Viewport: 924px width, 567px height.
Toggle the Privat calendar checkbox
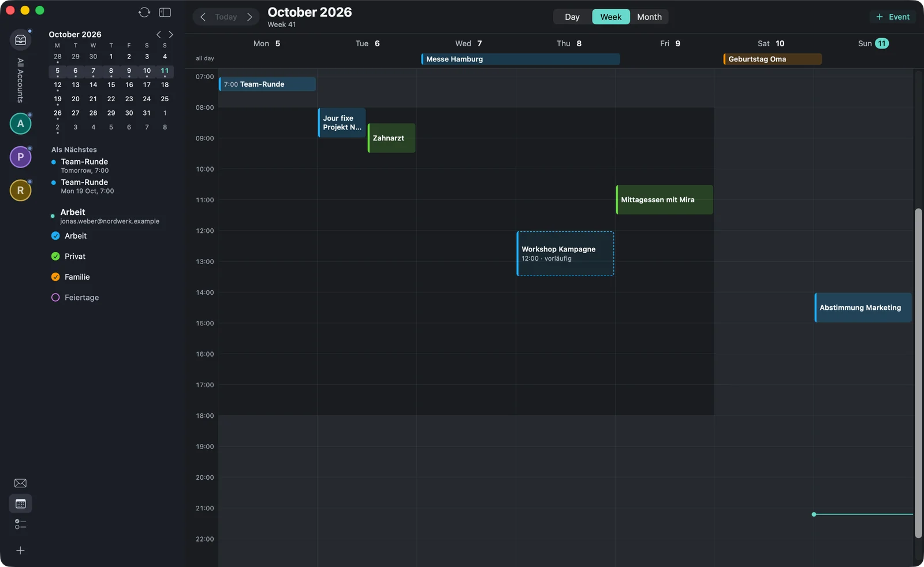pos(55,257)
